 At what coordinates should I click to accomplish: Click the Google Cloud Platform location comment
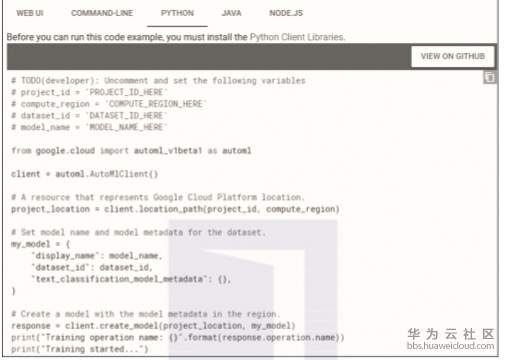pos(158,197)
